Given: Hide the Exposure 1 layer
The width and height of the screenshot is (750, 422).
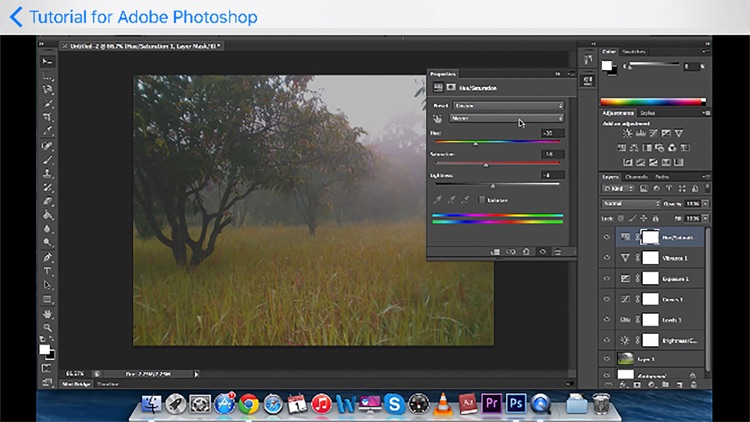Looking at the screenshot, I should [607, 278].
